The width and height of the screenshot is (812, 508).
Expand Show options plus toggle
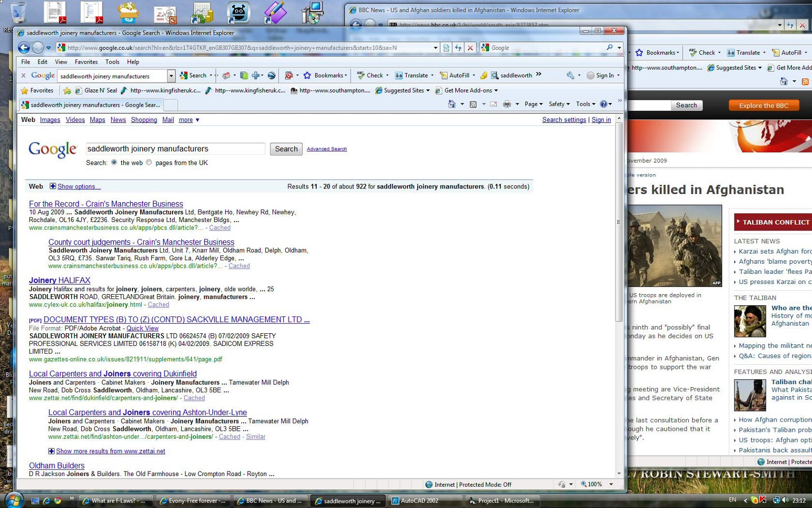(x=52, y=186)
